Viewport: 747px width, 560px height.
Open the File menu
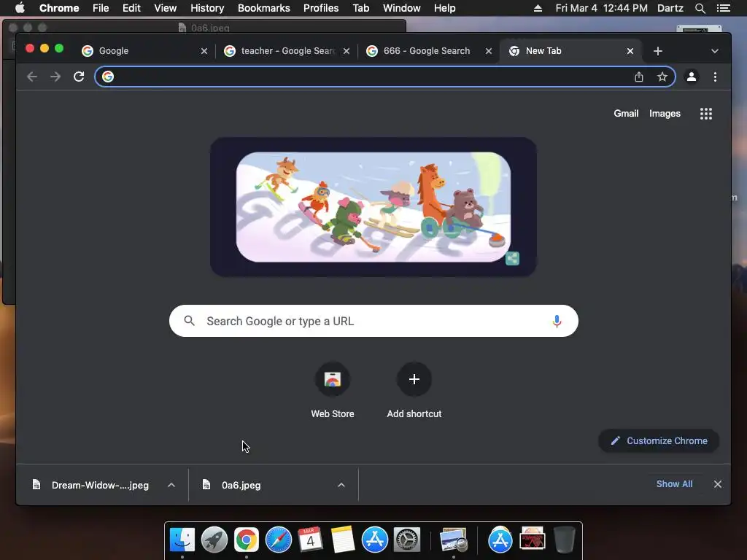[101, 8]
